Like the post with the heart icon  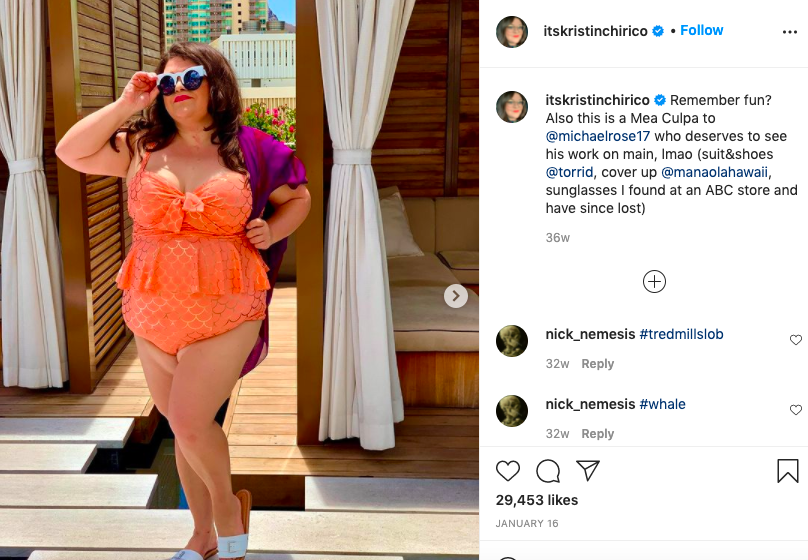click(x=508, y=471)
